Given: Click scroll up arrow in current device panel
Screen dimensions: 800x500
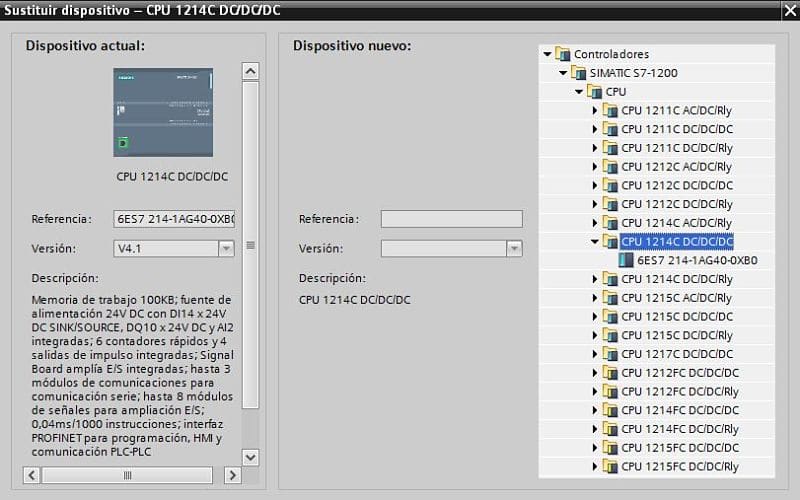Looking at the screenshot, I should pyautogui.click(x=250, y=71).
